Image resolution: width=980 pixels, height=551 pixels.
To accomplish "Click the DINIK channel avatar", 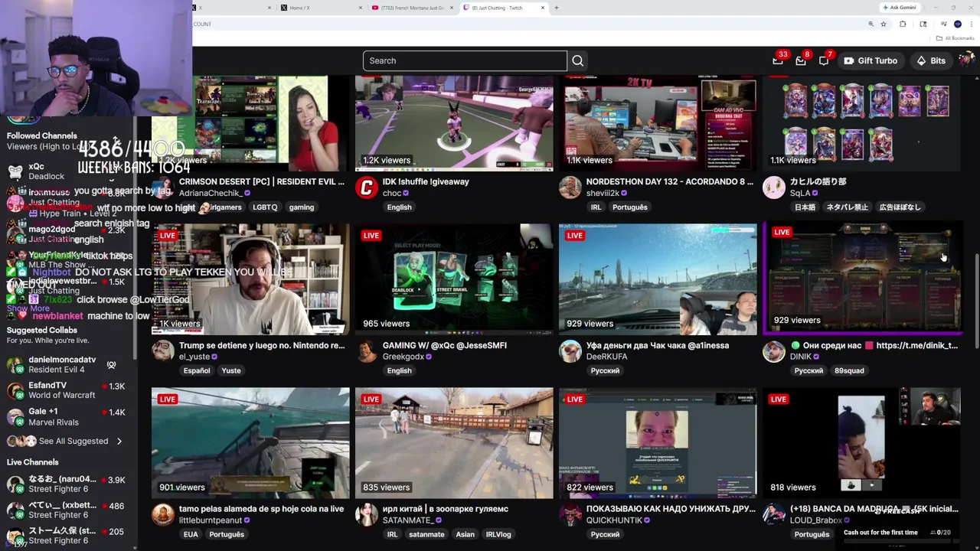I will 774,351.
